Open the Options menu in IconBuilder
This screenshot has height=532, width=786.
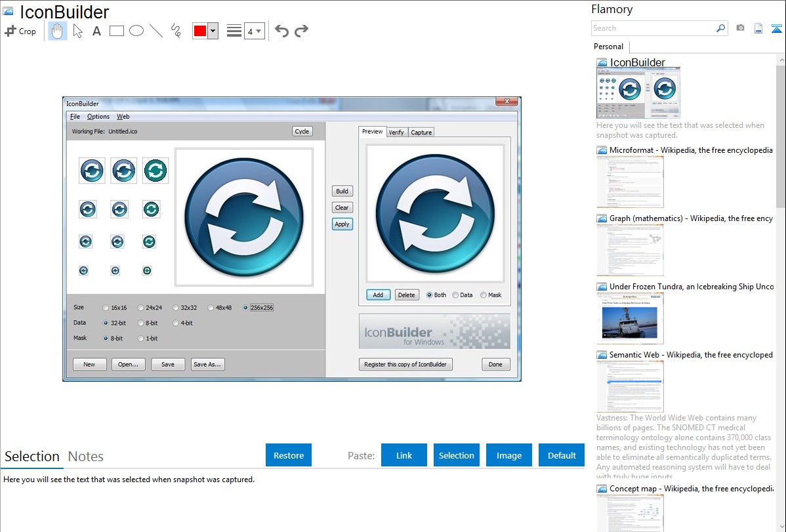coord(98,116)
